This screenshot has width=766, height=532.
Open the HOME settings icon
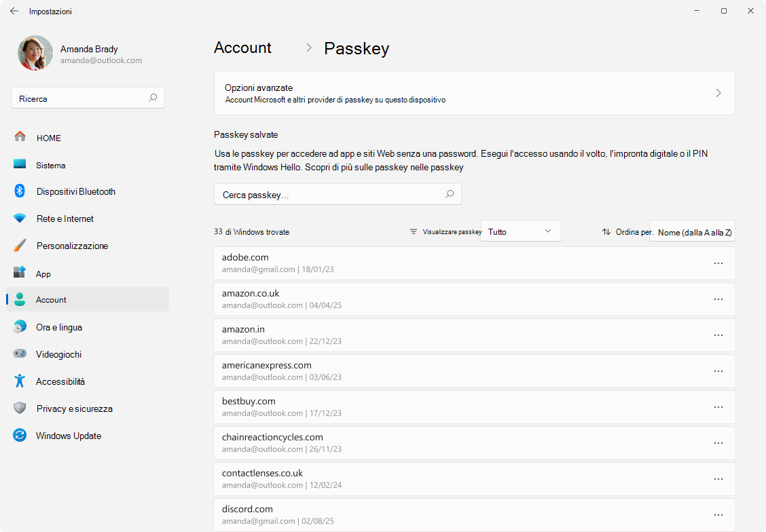click(x=20, y=136)
